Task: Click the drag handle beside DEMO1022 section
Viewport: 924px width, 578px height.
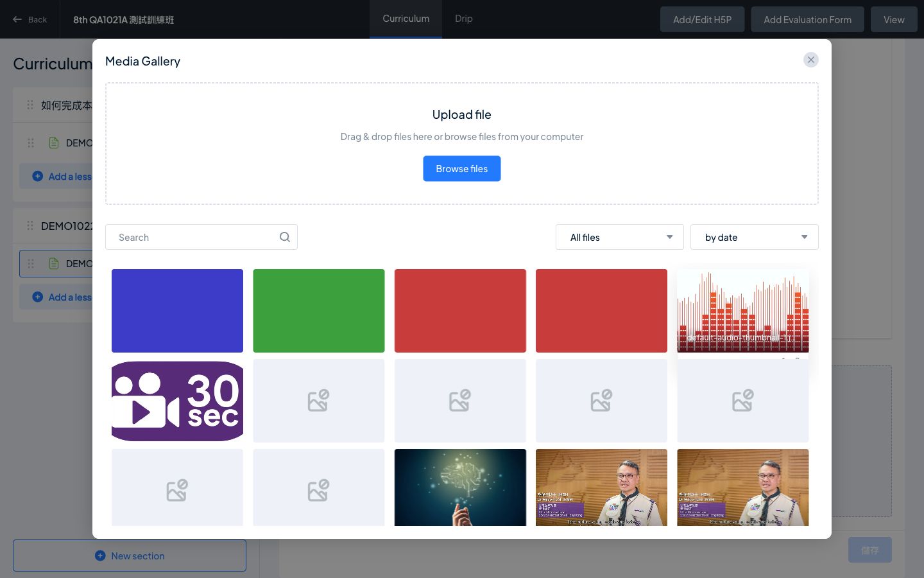Action: [x=30, y=225]
